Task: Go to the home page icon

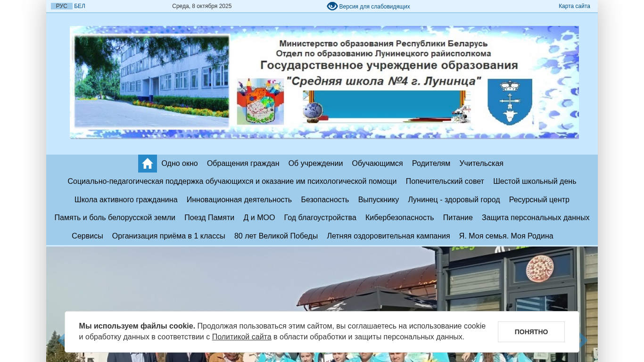Action: pos(148,164)
